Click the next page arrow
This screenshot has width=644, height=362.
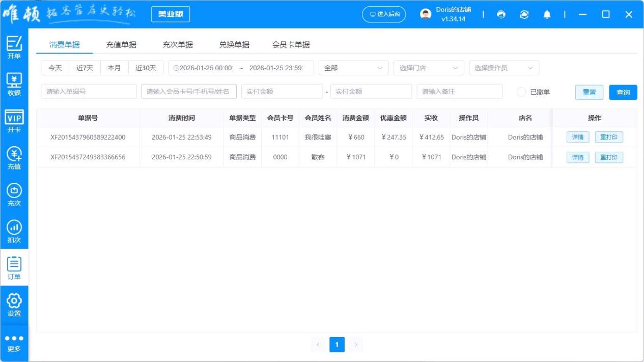click(356, 345)
